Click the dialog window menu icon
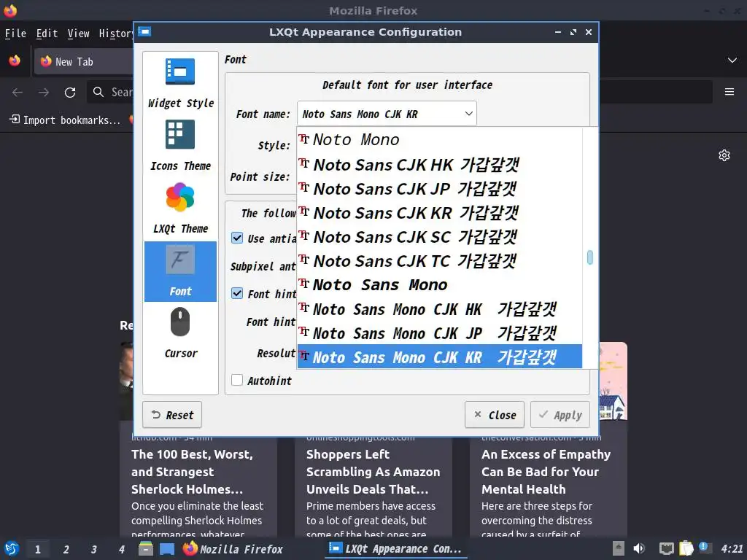Viewport: 747px width, 560px height. click(x=144, y=31)
